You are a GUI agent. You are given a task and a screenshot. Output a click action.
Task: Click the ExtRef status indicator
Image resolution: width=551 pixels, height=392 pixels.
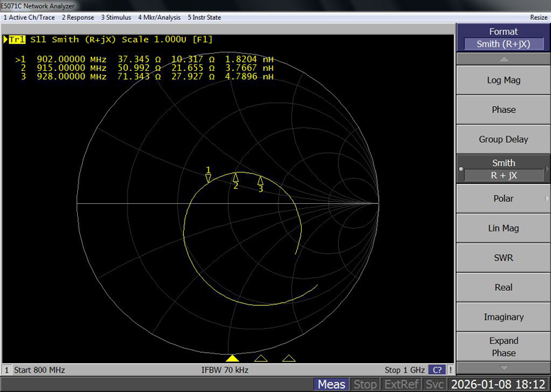click(402, 384)
